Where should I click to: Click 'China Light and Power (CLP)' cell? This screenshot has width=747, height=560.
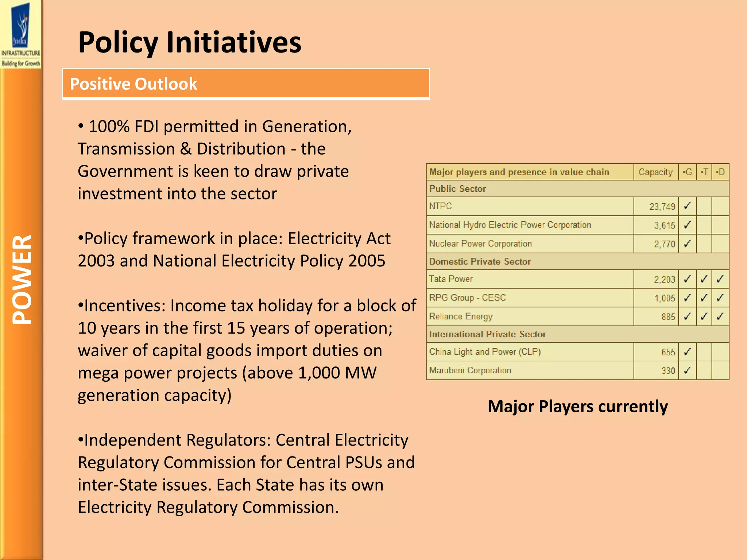click(530, 351)
